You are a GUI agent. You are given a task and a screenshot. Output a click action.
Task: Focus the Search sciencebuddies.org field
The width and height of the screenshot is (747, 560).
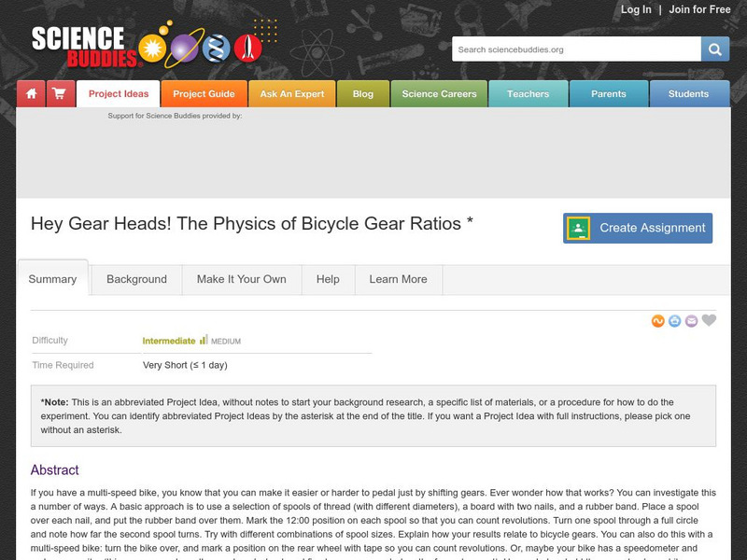pos(576,49)
